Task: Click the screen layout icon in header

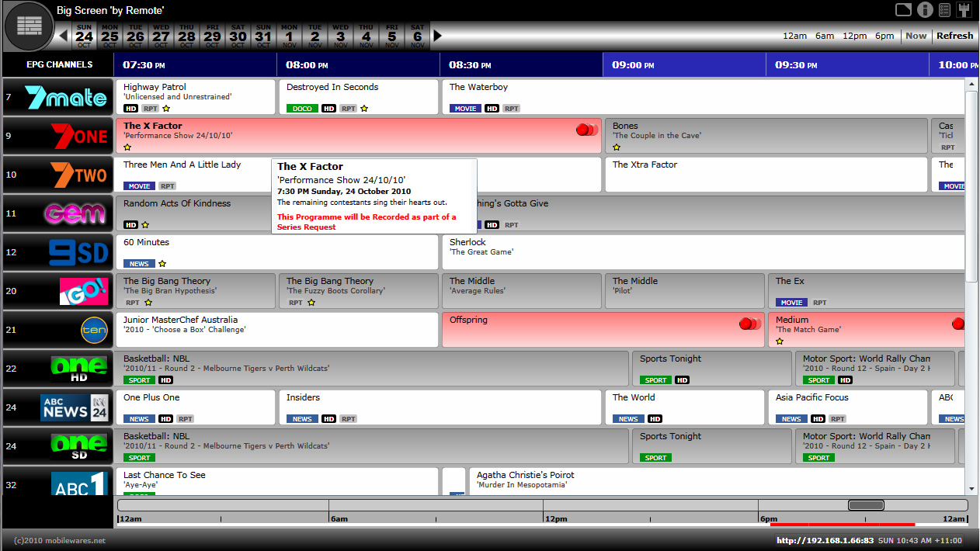Action: (x=903, y=10)
